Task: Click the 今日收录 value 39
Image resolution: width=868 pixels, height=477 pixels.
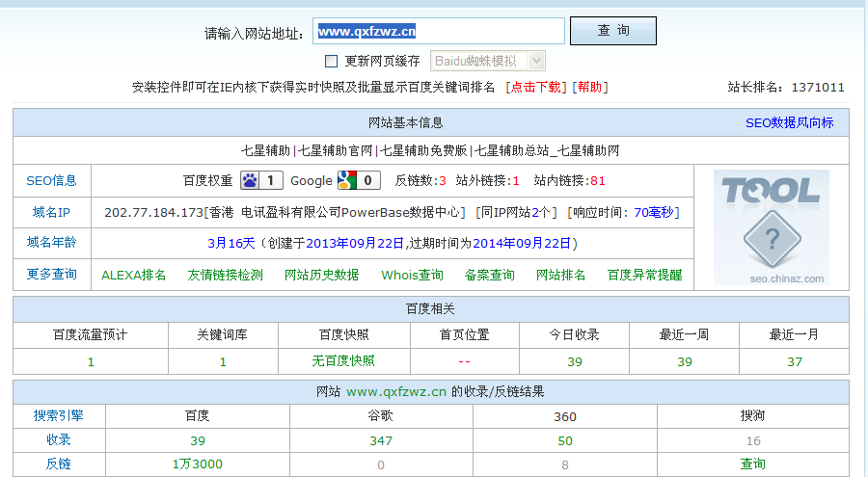Action: click(x=575, y=362)
